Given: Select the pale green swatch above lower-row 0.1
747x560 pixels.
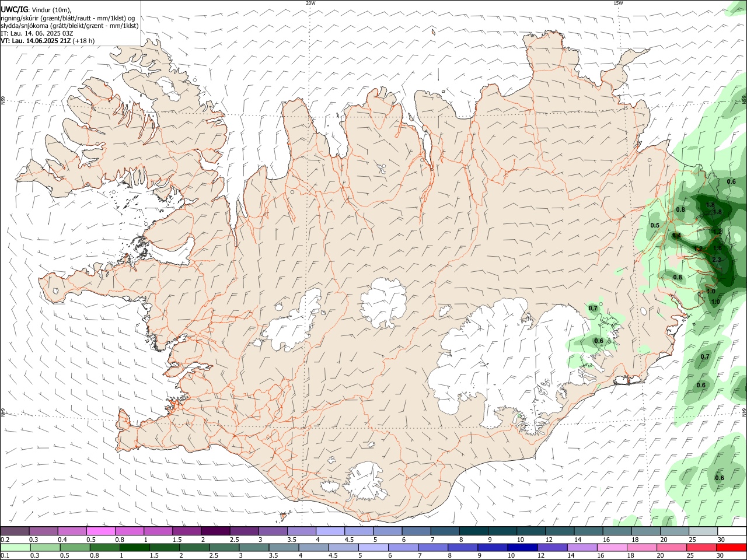Looking at the screenshot, I should click(x=15, y=548).
